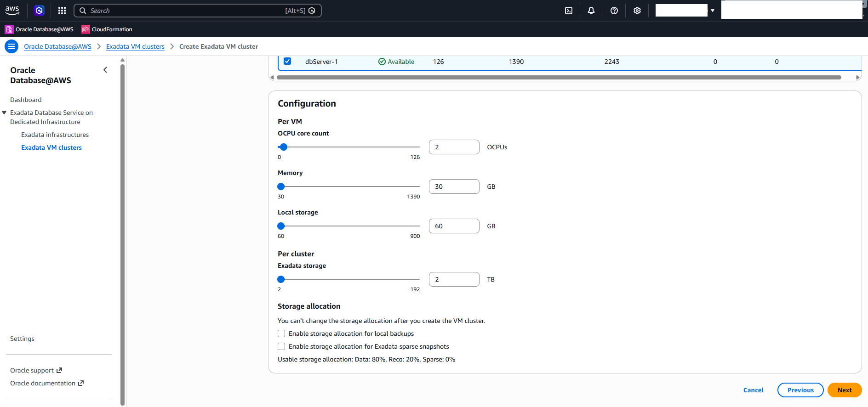Click the Previous button
This screenshot has height=407, width=868.
800,390
